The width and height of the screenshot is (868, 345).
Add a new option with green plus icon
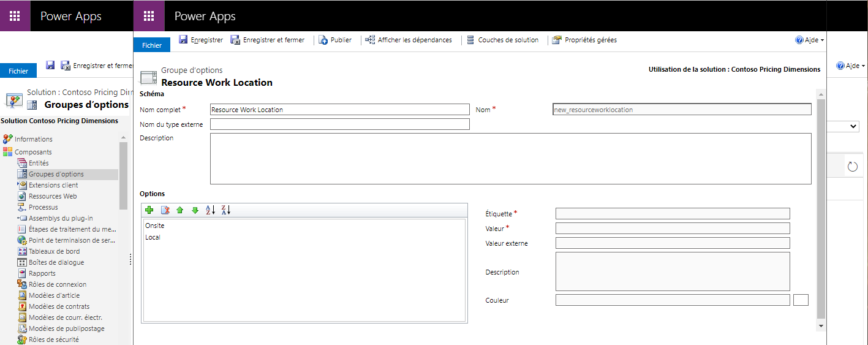(149, 210)
